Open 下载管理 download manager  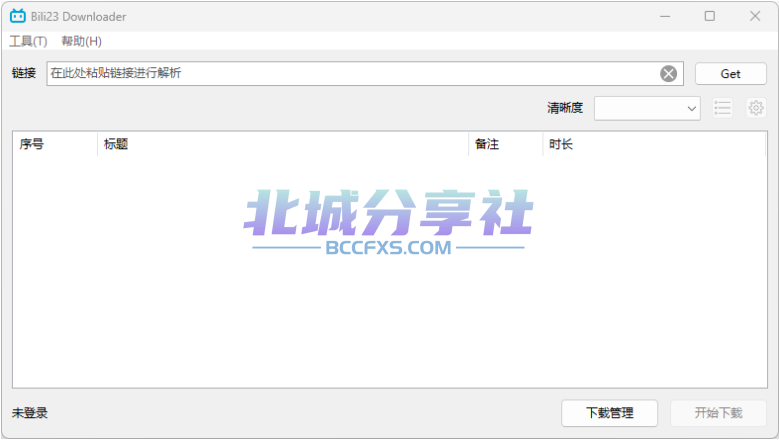pyautogui.click(x=610, y=413)
